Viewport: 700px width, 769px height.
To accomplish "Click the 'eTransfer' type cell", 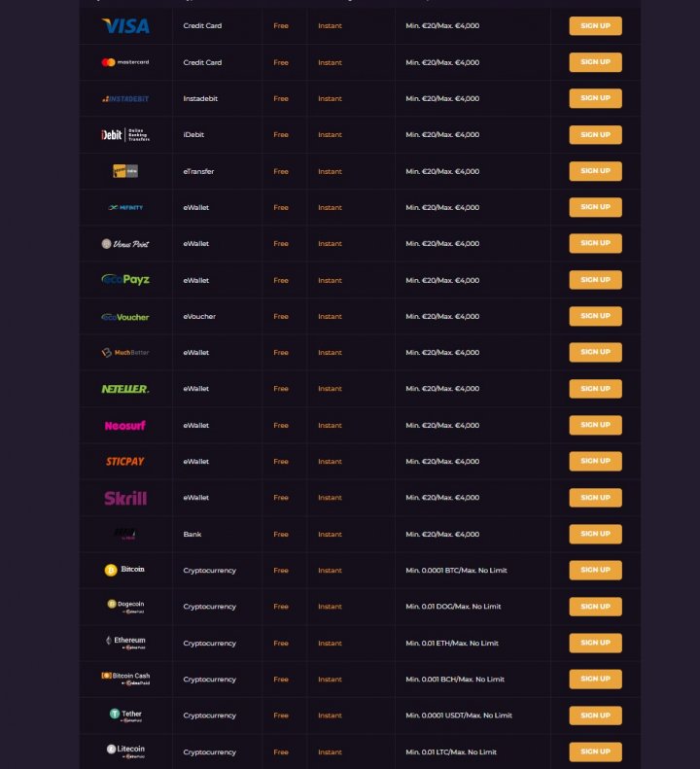I will tap(198, 171).
